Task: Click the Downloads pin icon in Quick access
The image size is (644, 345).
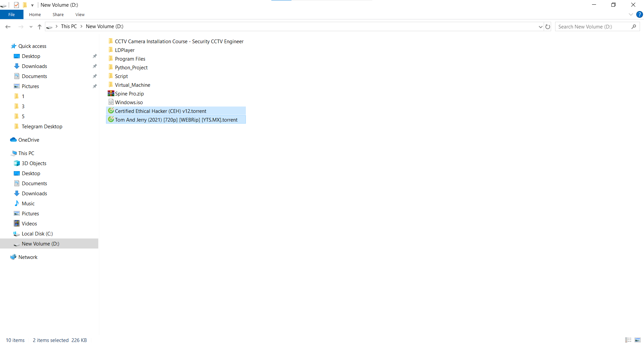Action: [x=95, y=66]
